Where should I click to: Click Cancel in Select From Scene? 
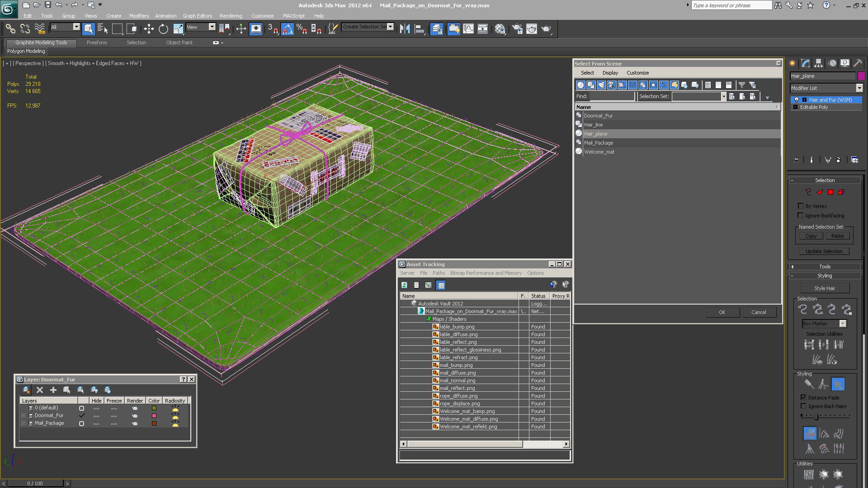(x=759, y=312)
